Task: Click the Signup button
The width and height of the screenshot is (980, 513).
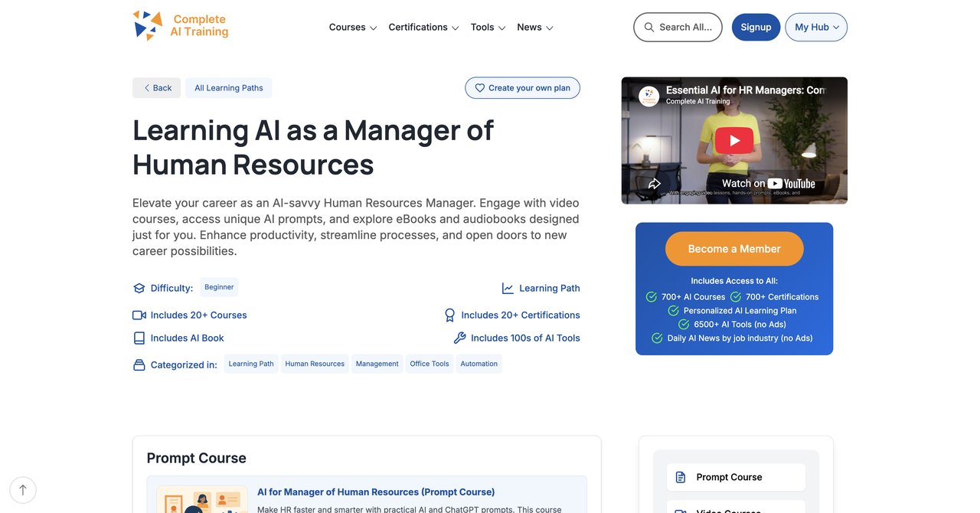Action: (756, 27)
